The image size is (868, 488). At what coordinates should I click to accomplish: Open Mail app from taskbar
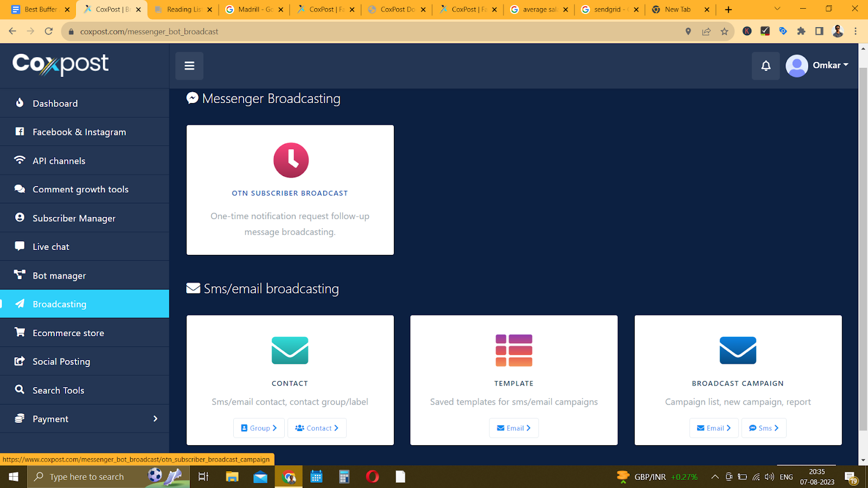tap(260, 477)
